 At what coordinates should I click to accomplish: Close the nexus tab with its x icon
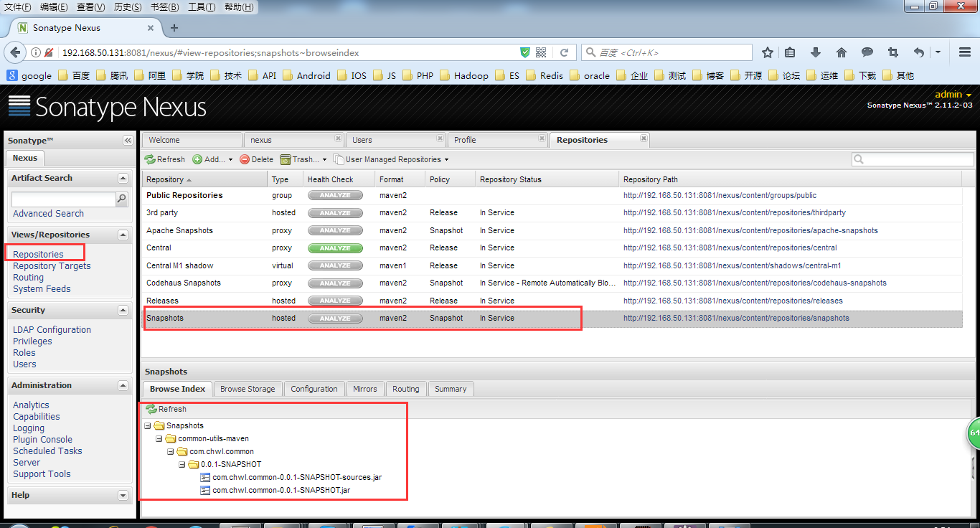[338, 138]
